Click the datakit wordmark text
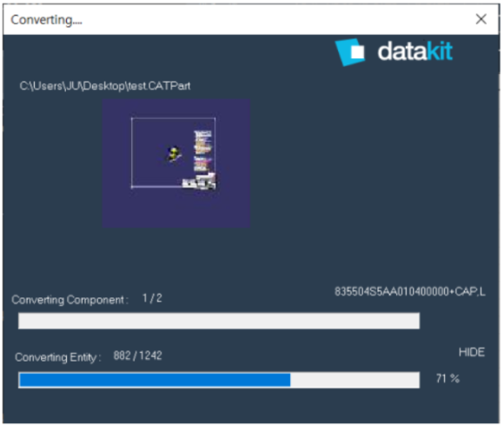Screen dimensions: 504x425 [415, 51]
